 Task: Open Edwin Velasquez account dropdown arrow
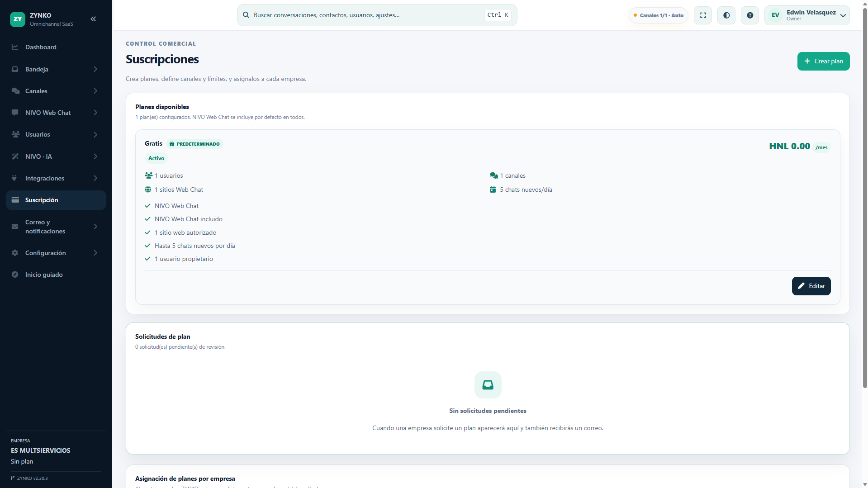click(x=843, y=15)
